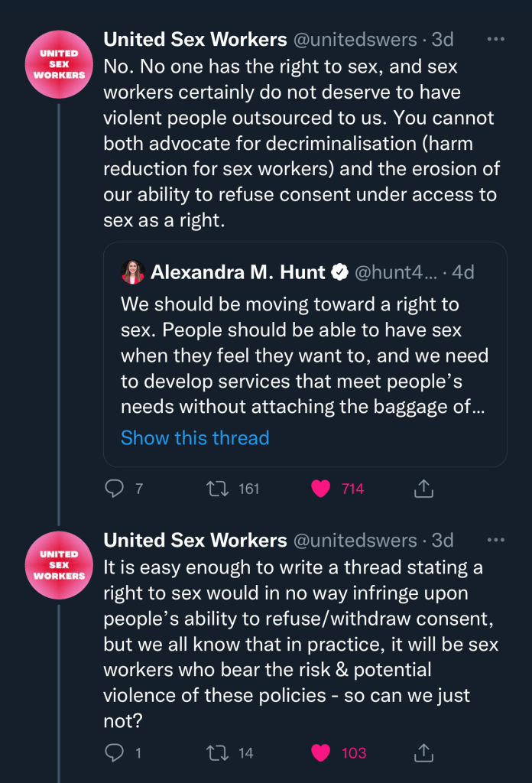Click 'Show this thread' link

[195, 438]
